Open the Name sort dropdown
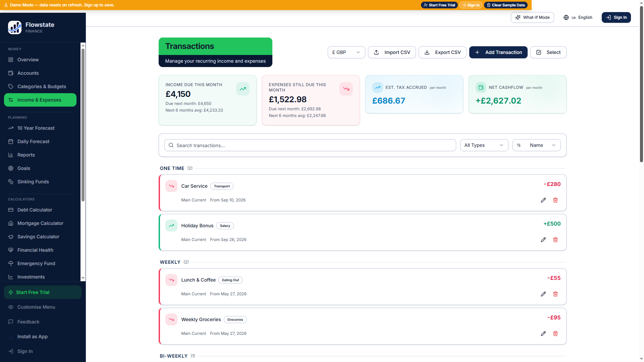The image size is (644, 362). [x=536, y=145]
